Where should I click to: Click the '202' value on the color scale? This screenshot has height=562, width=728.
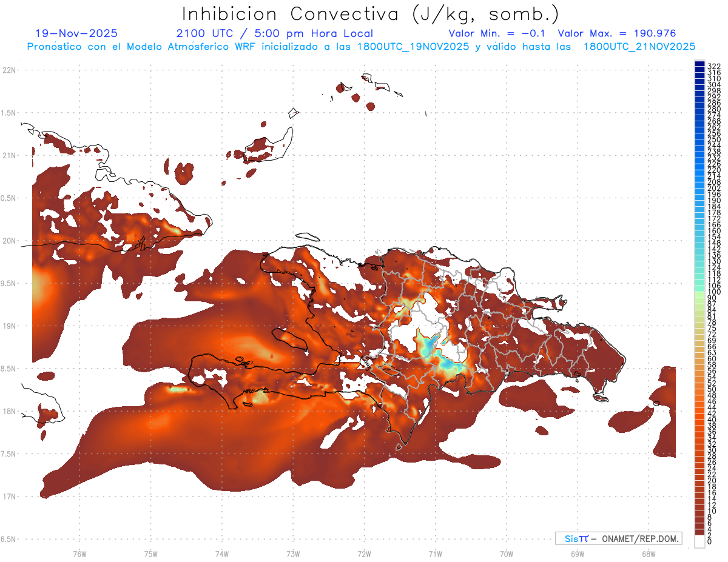714,188
